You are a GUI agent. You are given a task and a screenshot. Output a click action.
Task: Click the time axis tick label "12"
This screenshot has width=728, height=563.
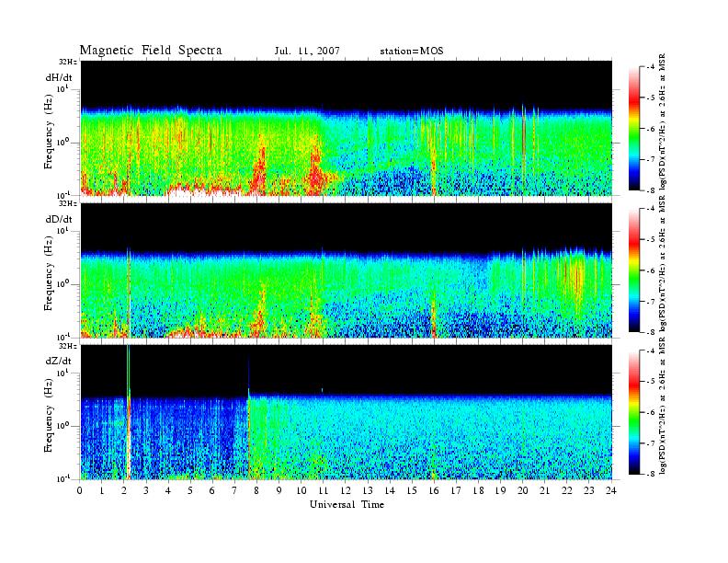[346, 490]
